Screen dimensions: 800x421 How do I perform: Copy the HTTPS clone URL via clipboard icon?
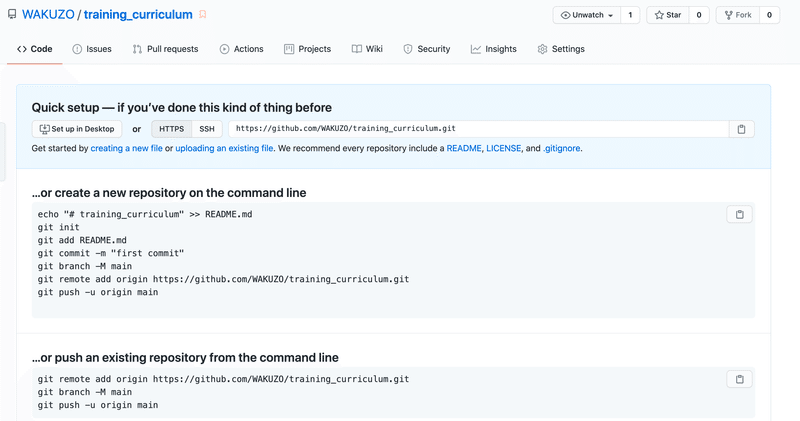(x=741, y=129)
